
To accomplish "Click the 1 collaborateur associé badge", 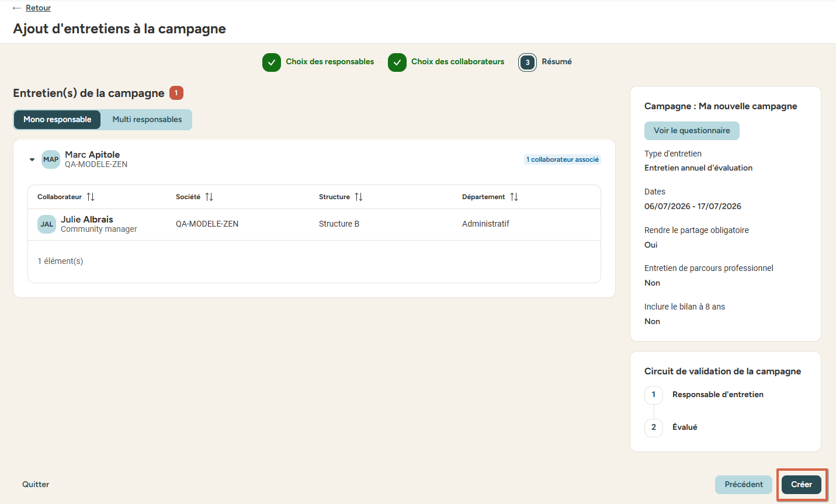I will coord(563,159).
